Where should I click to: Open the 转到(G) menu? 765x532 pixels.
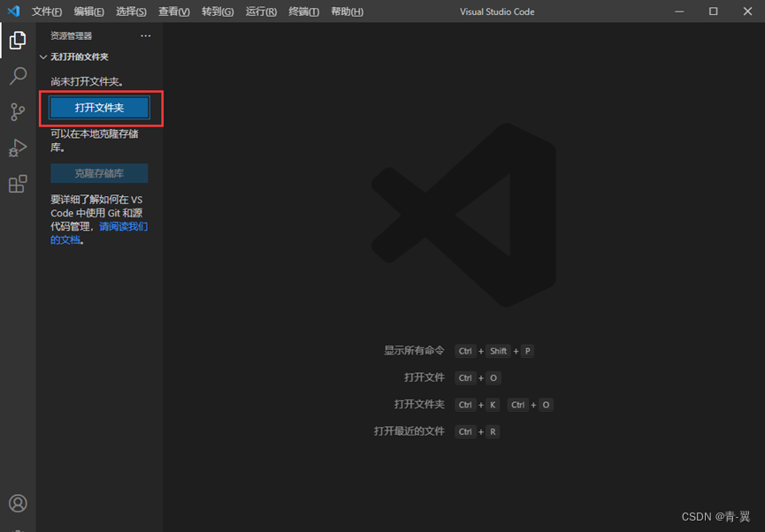(218, 11)
